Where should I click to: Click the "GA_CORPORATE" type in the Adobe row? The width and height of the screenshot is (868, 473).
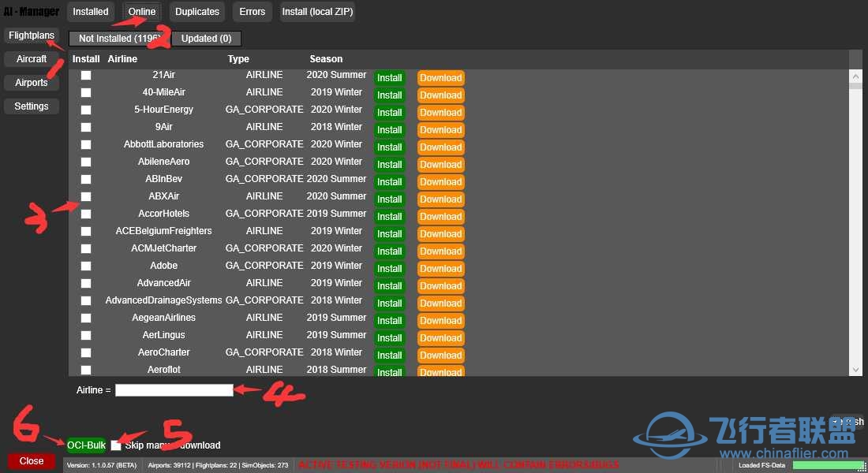point(264,266)
